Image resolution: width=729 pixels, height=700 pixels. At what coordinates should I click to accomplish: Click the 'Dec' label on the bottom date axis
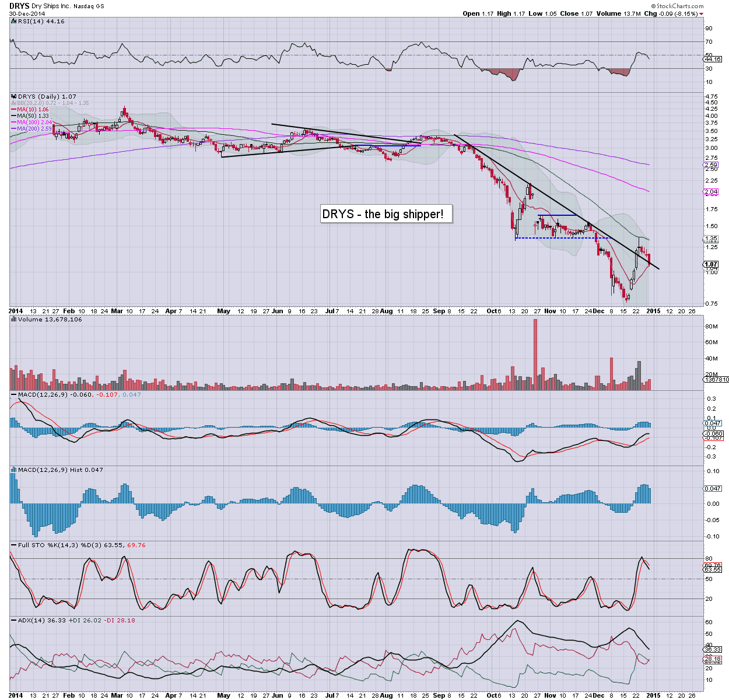tap(598, 695)
